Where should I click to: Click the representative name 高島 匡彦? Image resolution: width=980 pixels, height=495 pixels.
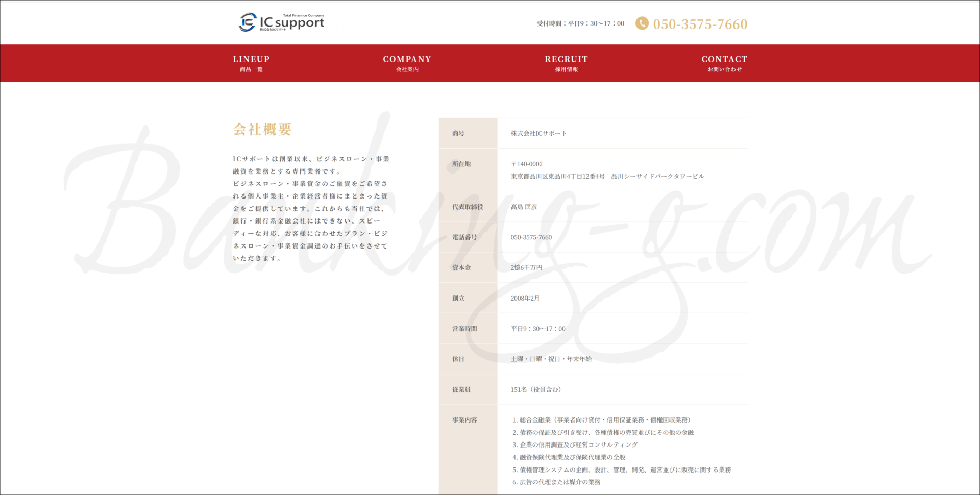click(524, 207)
